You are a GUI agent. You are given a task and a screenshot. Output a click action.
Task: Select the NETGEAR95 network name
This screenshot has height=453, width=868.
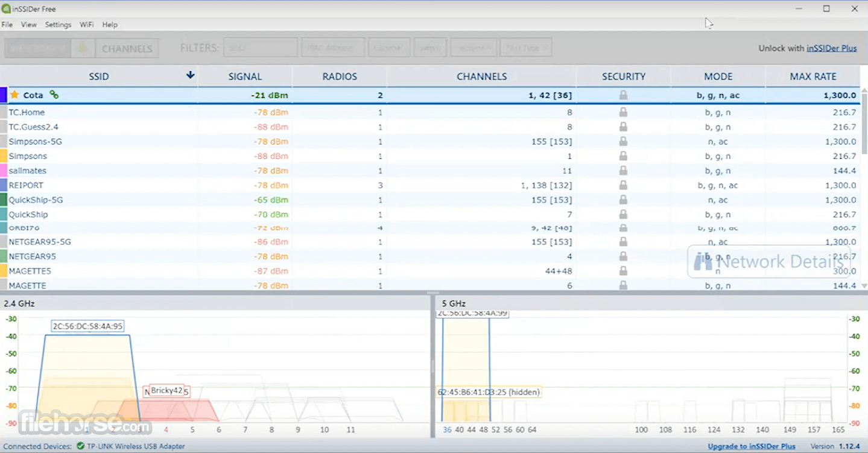(x=32, y=256)
